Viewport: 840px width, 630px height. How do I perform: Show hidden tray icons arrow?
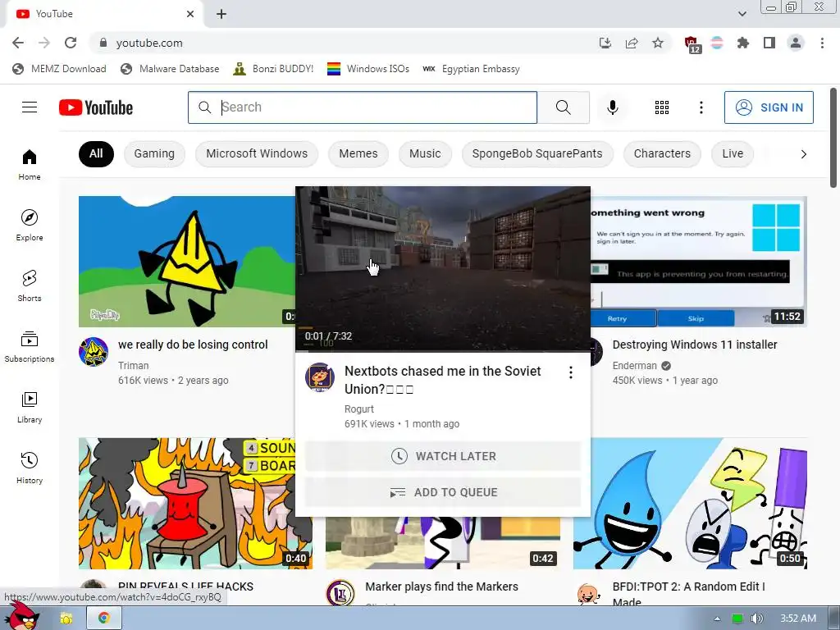(x=717, y=619)
